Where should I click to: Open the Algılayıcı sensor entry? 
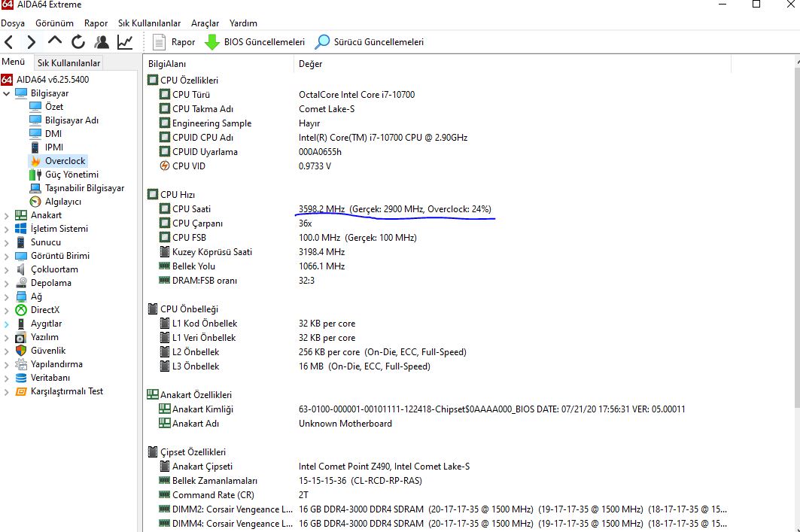click(62, 202)
